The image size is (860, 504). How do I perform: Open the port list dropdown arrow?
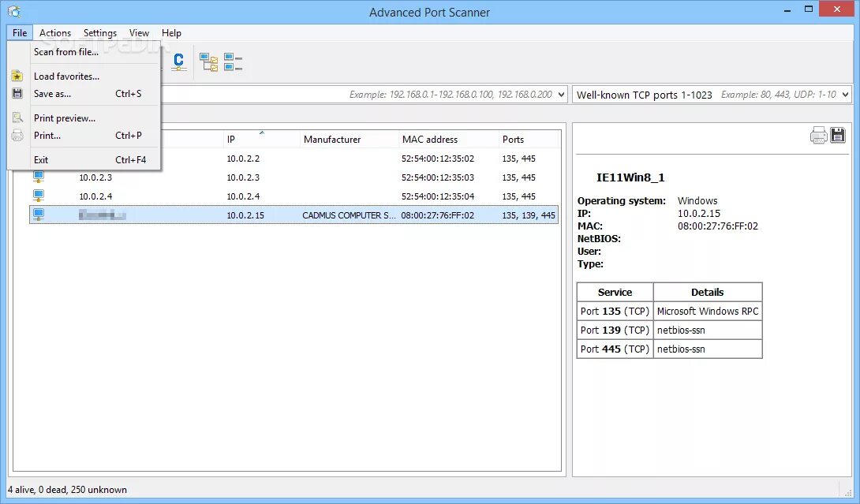coord(845,95)
